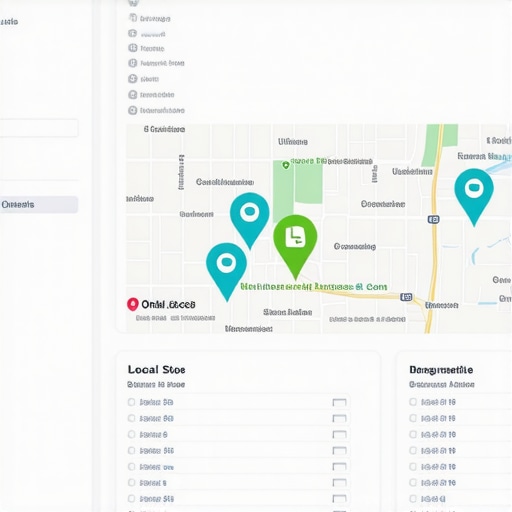512x512 pixels.
Task: Click the icon beside the two-word top-list label
Action: pyautogui.click(x=133, y=63)
